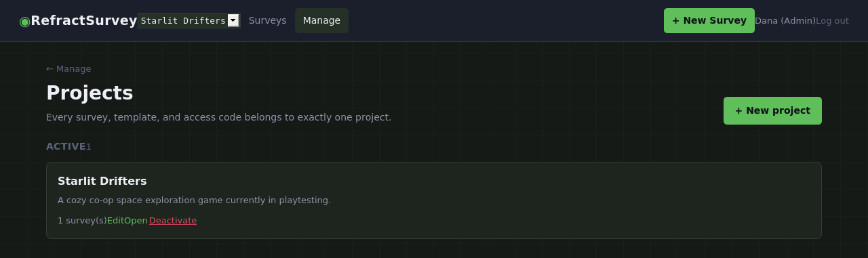Screen dimensions: 868x258
Task: Log out of the account
Action: [x=832, y=21]
